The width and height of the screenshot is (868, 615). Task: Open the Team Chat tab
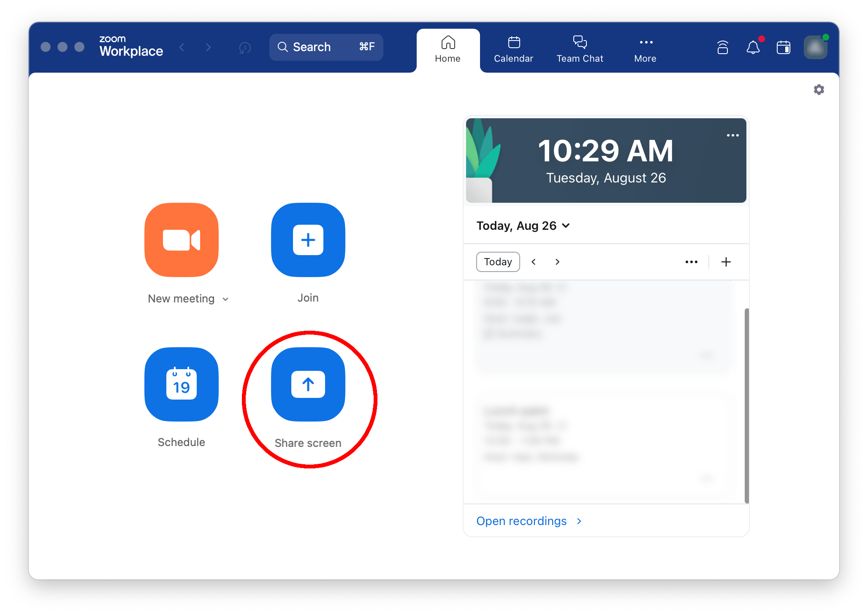(580, 48)
